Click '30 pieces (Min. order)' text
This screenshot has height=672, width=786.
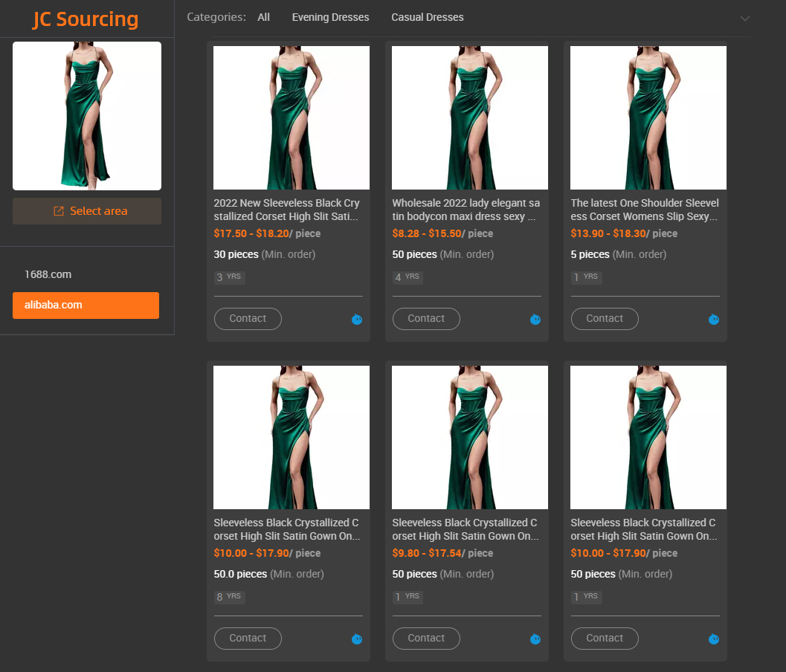click(x=265, y=254)
